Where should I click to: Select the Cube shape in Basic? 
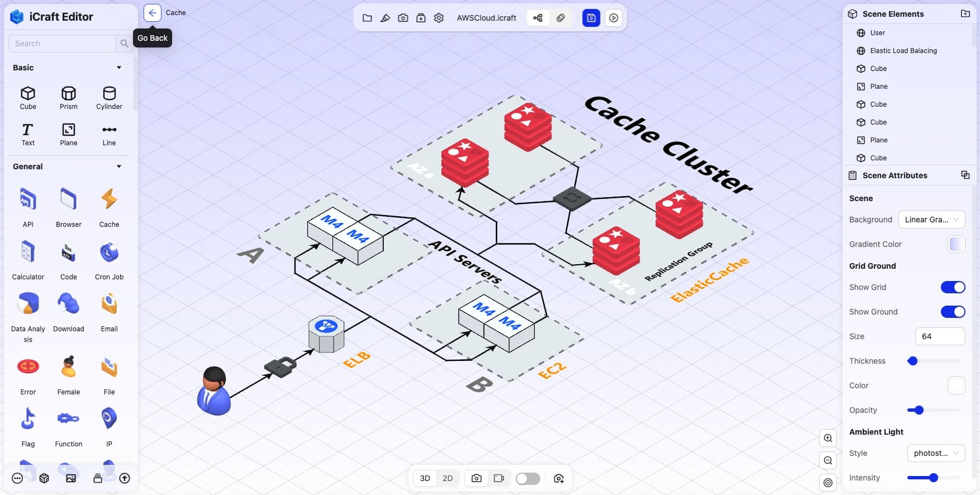click(x=28, y=98)
